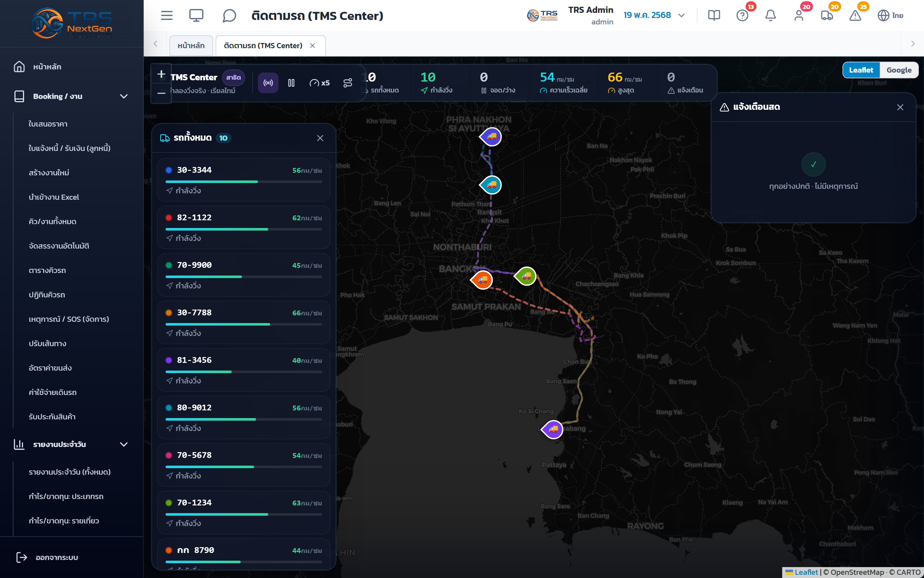Log out with ออกจากระบบ

click(x=47, y=557)
